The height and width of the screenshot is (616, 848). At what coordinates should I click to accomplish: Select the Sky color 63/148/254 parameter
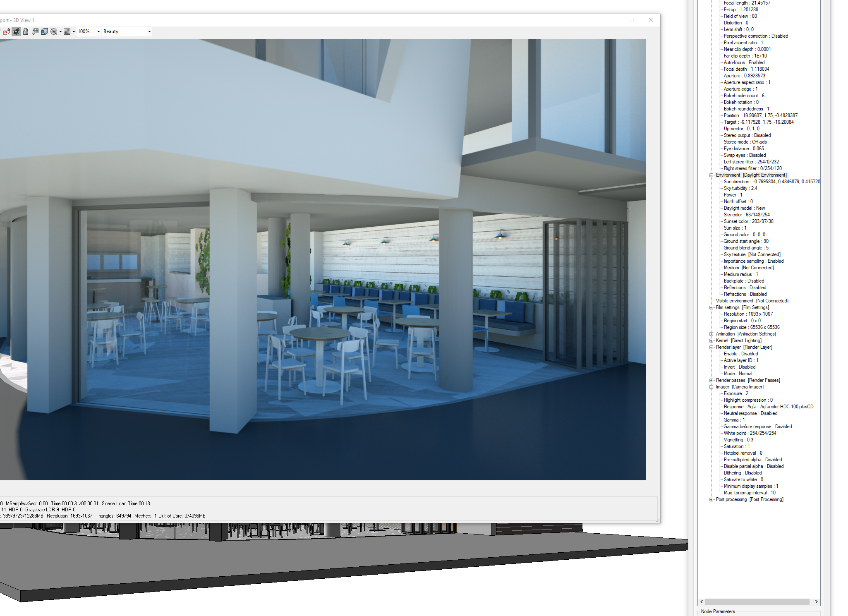[746, 215]
